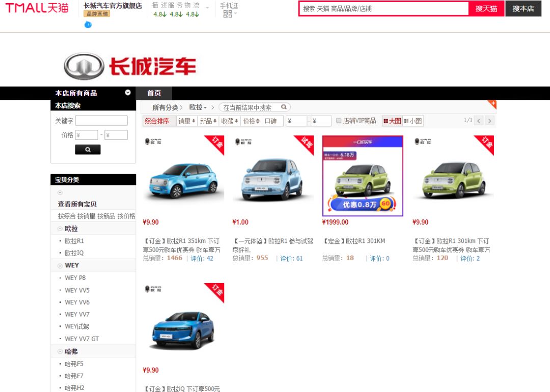Viewport: 550px width, 392px height.
Task: Go to previous page with left arrow
Action: 479,121
